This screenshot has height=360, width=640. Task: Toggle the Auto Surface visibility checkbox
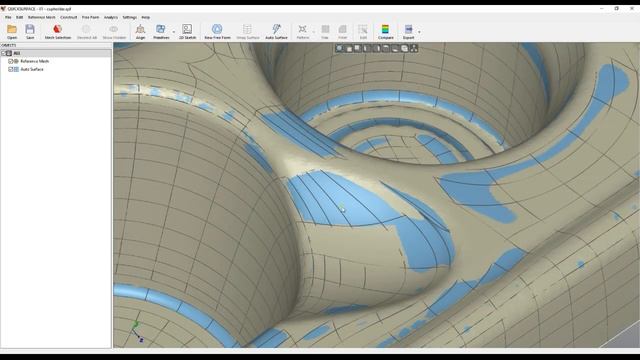pos(11,69)
